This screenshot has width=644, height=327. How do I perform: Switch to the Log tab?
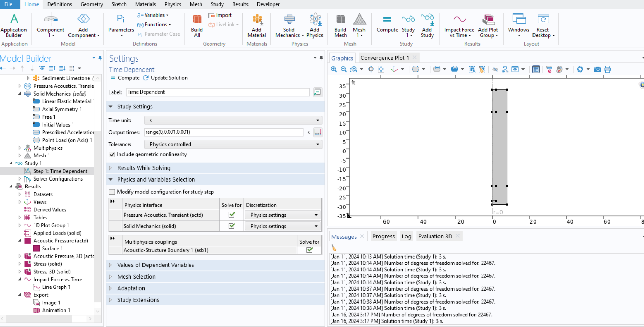[407, 236]
